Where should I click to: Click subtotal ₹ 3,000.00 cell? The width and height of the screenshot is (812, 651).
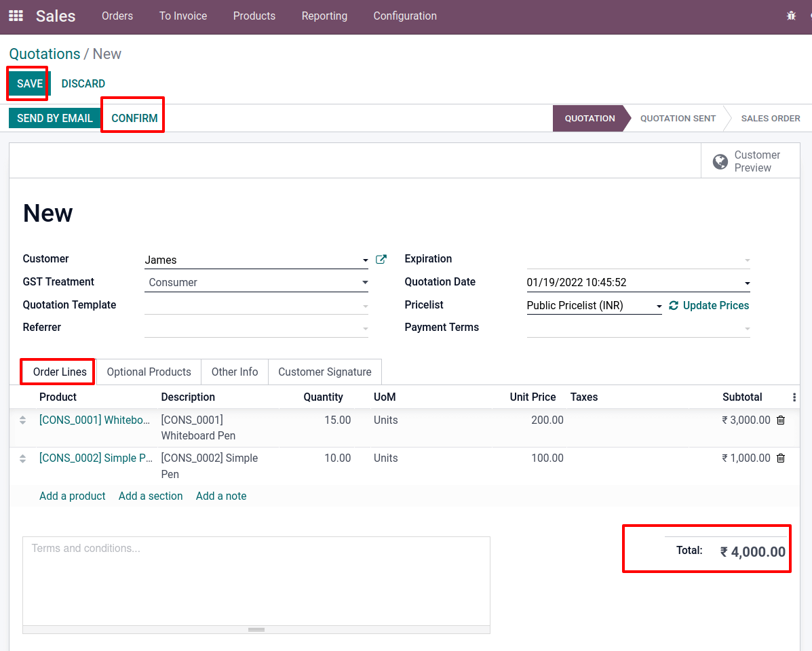coord(746,420)
